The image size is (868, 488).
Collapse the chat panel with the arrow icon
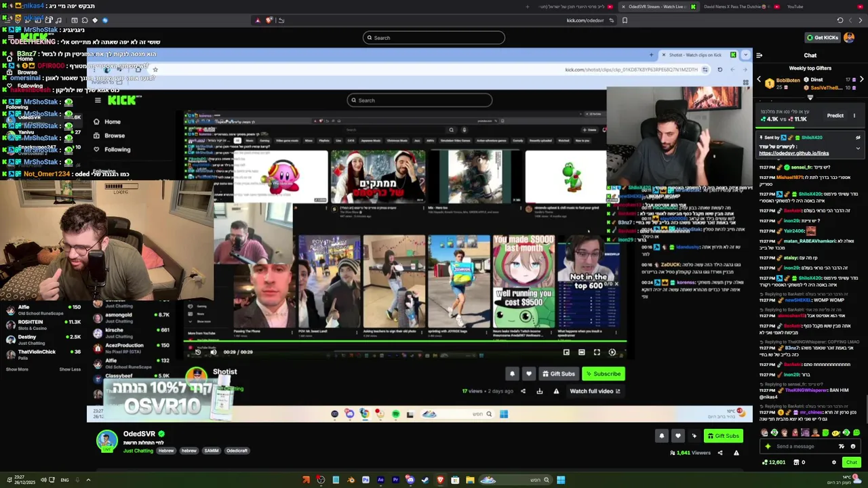point(759,56)
